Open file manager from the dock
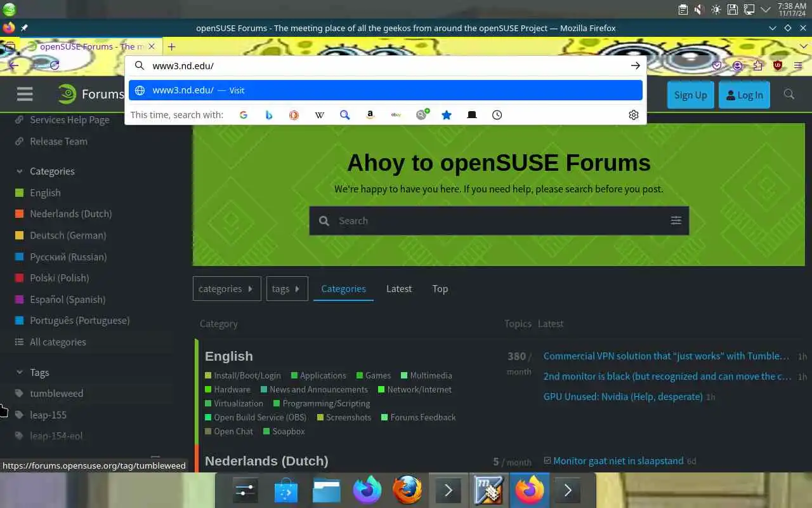812x508 pixels. pos(327,490)
